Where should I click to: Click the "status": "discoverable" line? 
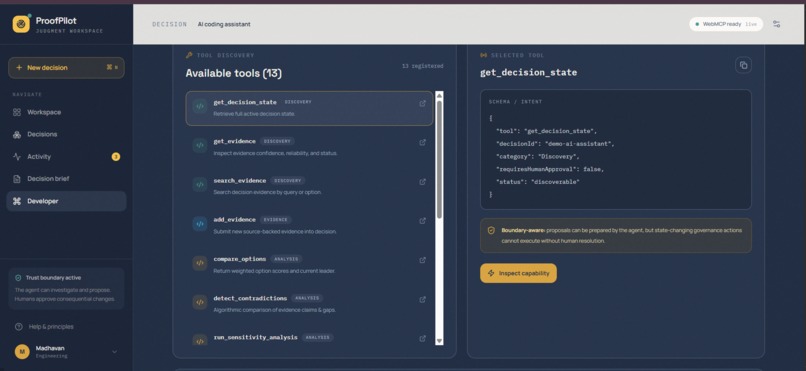(x=538, y=182)
